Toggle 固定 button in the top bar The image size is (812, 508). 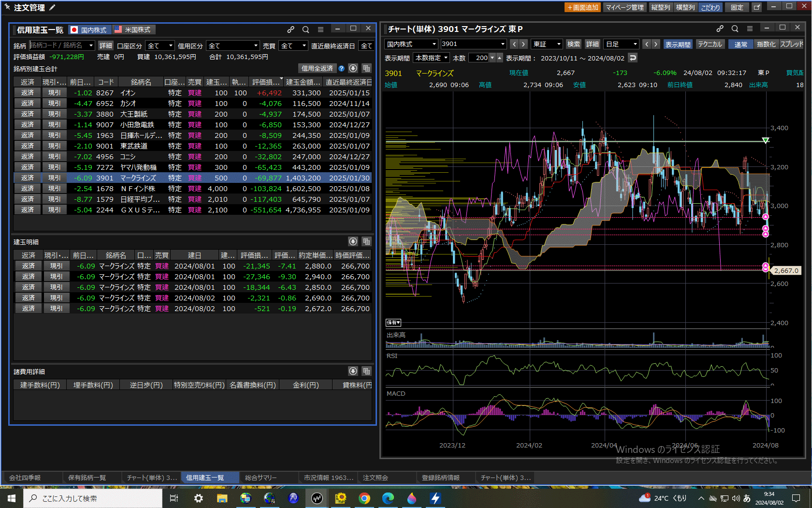(737, 7)
